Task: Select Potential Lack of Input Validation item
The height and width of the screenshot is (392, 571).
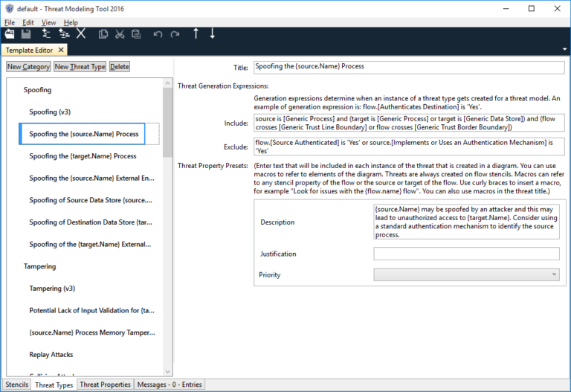Action: (x=91, y=310)
